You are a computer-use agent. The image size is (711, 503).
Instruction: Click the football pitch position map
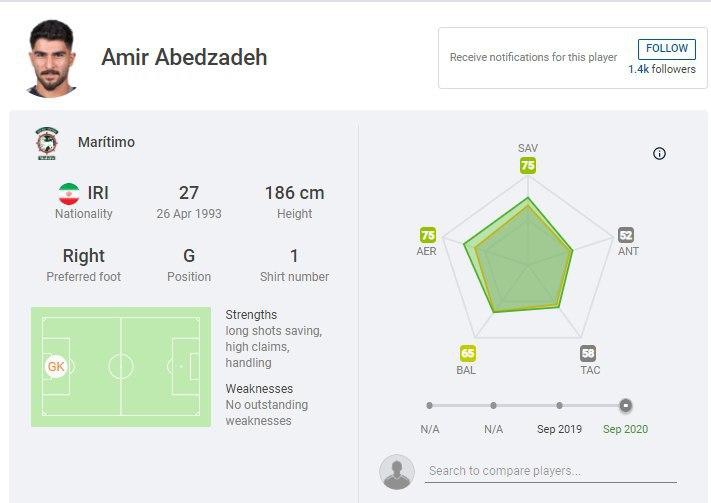coord(121,367)
